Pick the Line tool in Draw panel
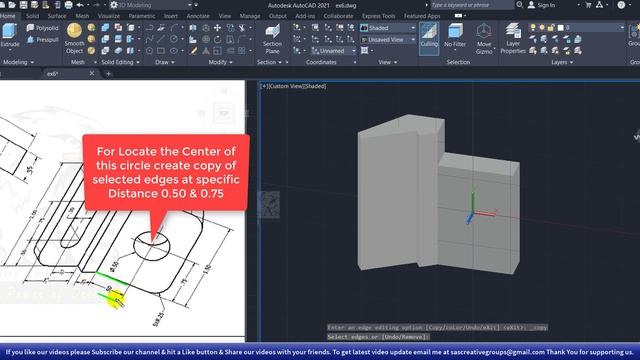Screen dimensions: 640x360 coord(161,39)
